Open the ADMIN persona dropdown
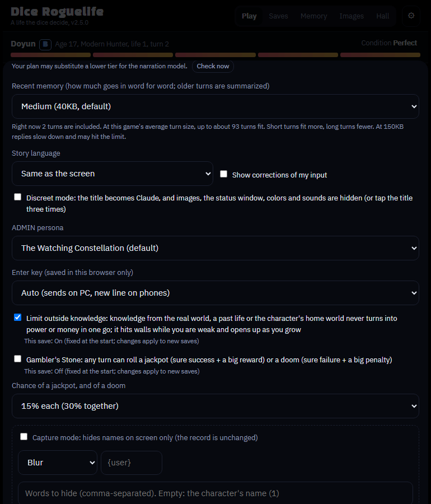Screen dimensions: 431x504 215,248
